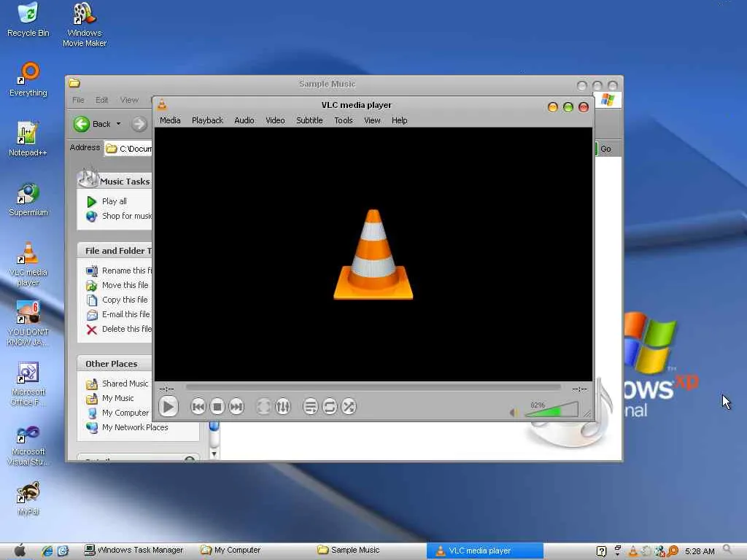The image size is (747, 560).
Task: Click scrollbar down arrow in Sample Music
Action: click(214, 454)
